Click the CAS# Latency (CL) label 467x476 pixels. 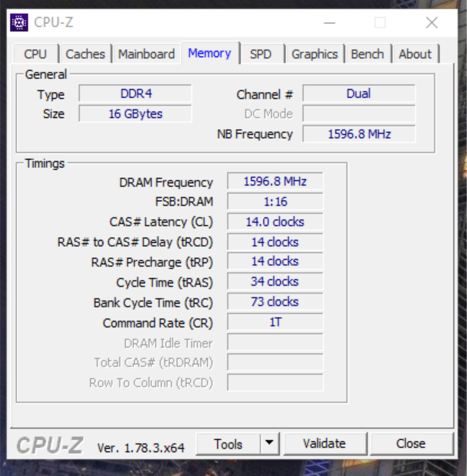[x=161, y=222]
